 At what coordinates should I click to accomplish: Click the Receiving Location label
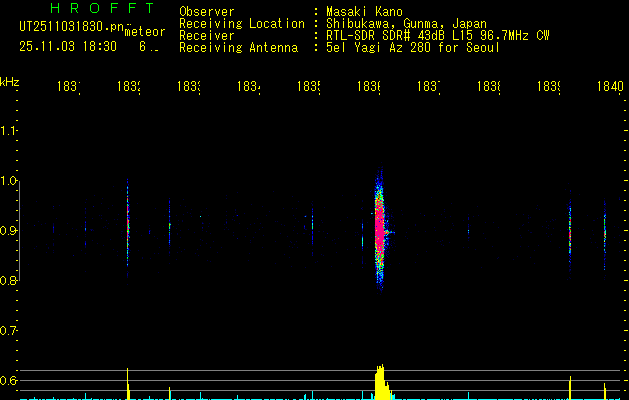click(241, 23)
